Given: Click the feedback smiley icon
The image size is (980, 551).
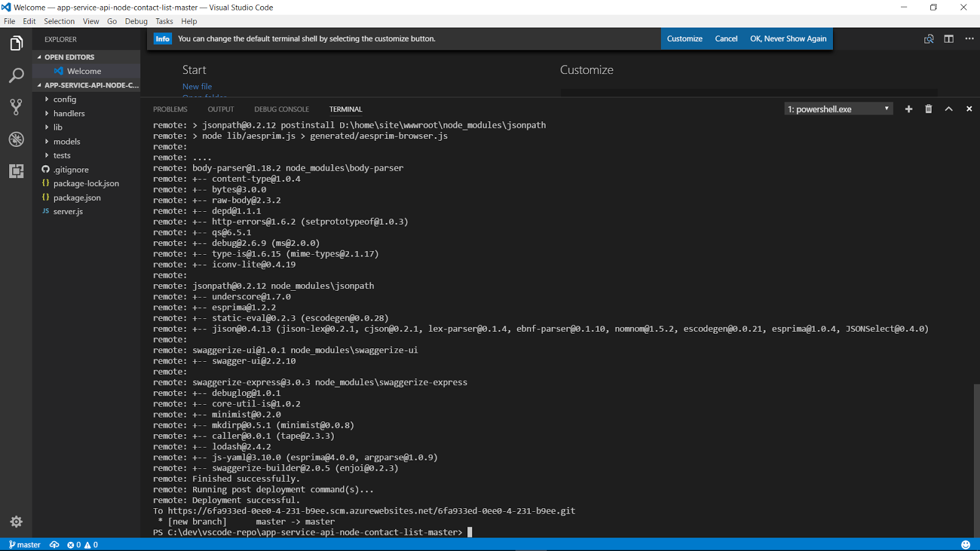Looking at the screenshot, I should [x=965, y=545].
